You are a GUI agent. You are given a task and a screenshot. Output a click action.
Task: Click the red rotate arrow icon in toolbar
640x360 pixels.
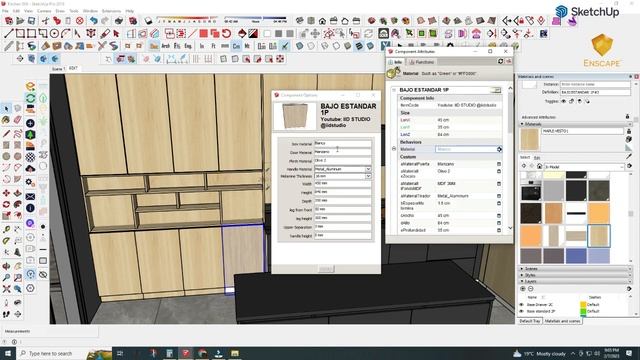[227, 33]
